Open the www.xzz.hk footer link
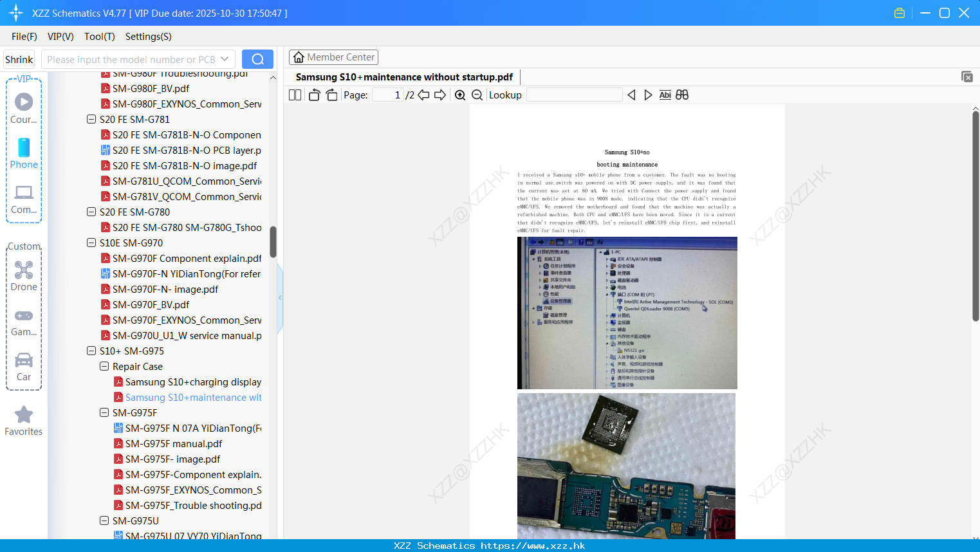 (533, 546)
